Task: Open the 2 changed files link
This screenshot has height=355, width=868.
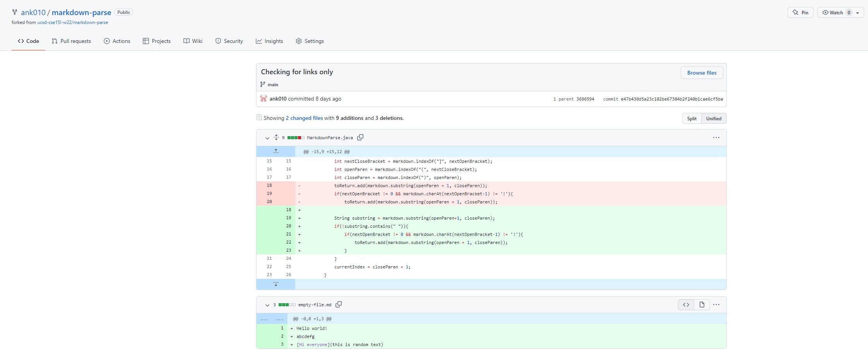Action: pos(304,118)
